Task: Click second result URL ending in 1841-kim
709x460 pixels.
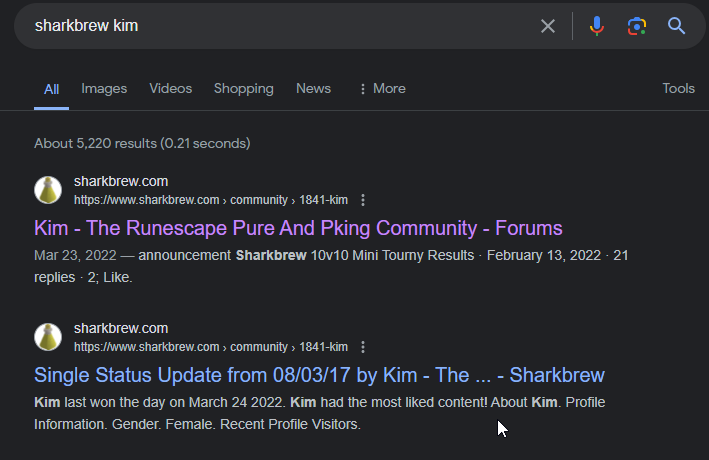Action: click(x=211, y=347)
